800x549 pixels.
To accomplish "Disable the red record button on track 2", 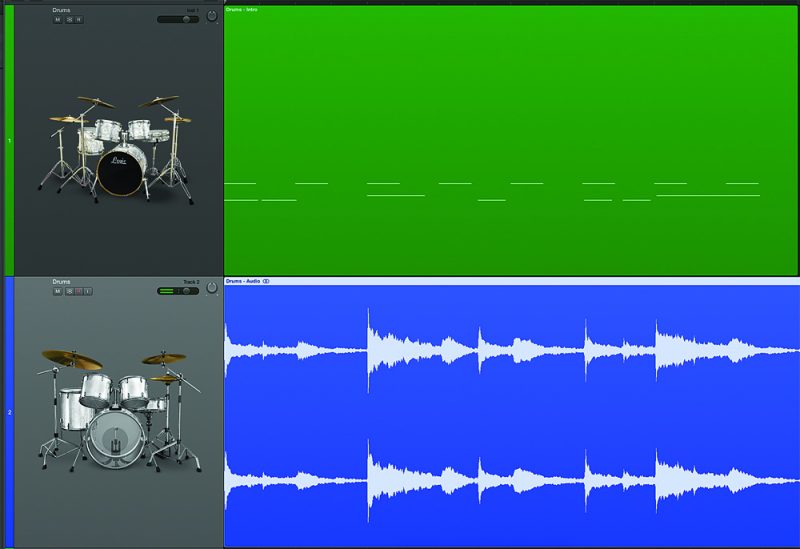I will point(78,291).
